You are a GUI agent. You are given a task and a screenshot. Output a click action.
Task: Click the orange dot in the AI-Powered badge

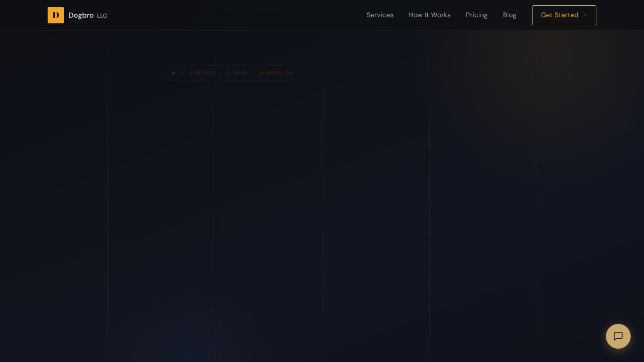point(173,73)
